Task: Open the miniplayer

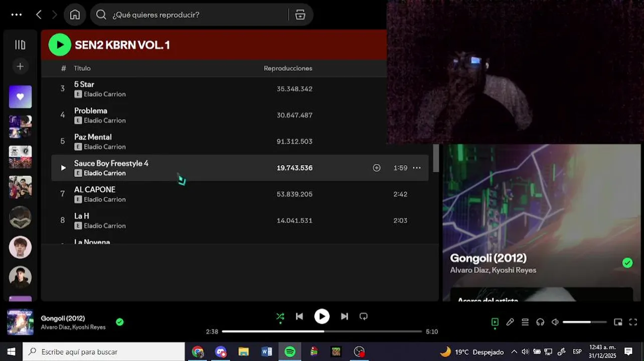Action: (618, 322)
